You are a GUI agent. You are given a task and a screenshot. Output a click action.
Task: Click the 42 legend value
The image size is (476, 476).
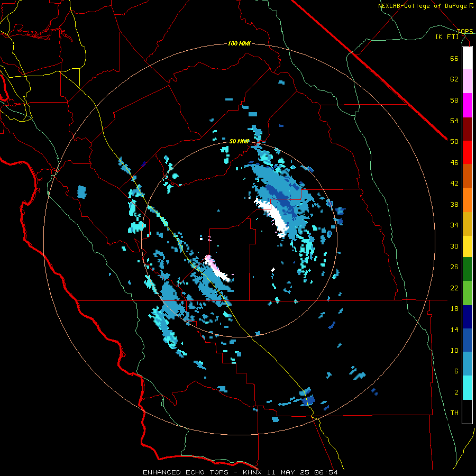(x=454, y=184)
